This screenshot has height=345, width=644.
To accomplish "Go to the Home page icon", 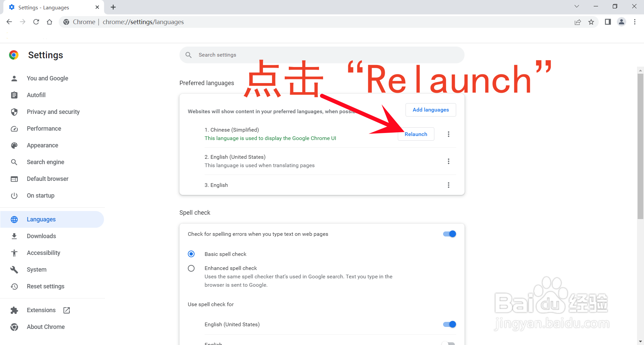I will pos(49,22).
